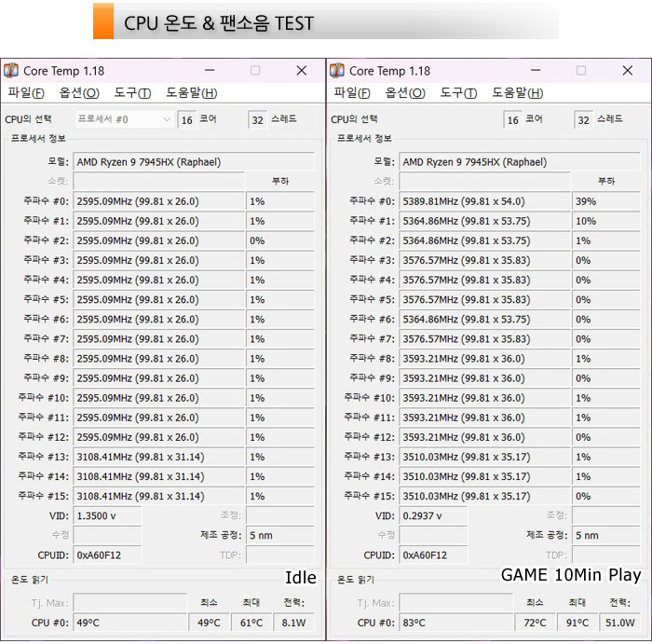
Task: Click Core Temp app icon in left window
Action: 11,70
